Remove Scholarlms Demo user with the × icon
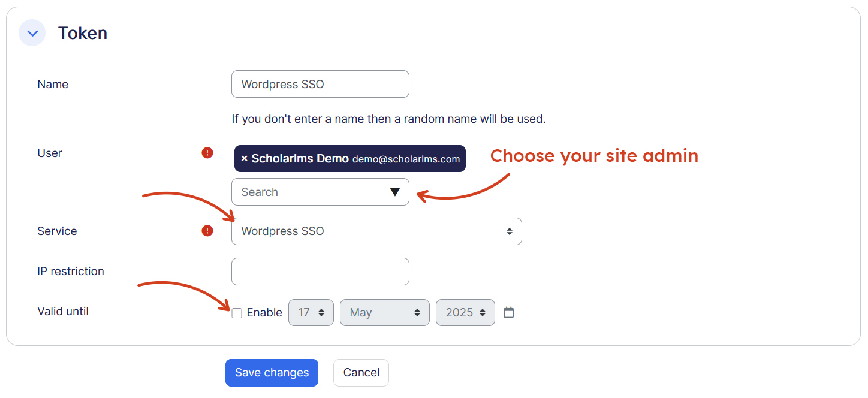The height and width of the screenshot is (398, 868). 244,159
